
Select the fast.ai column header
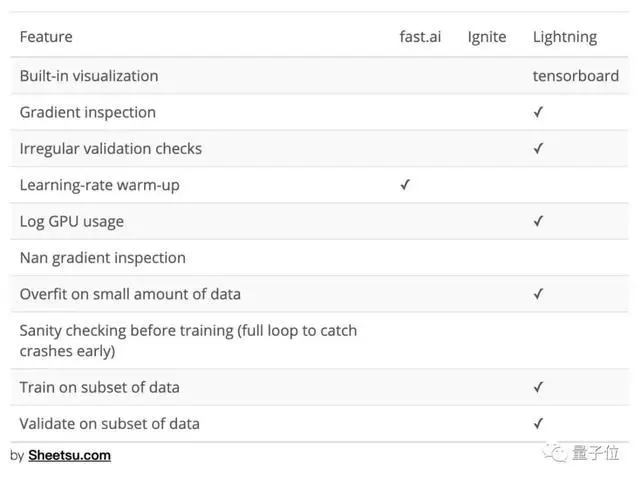(421, 37)
